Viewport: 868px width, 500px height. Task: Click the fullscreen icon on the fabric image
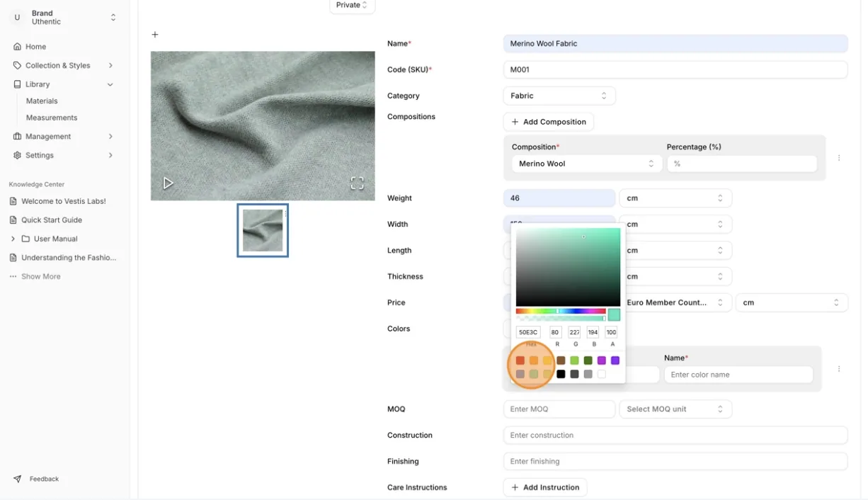coord(358,183)
